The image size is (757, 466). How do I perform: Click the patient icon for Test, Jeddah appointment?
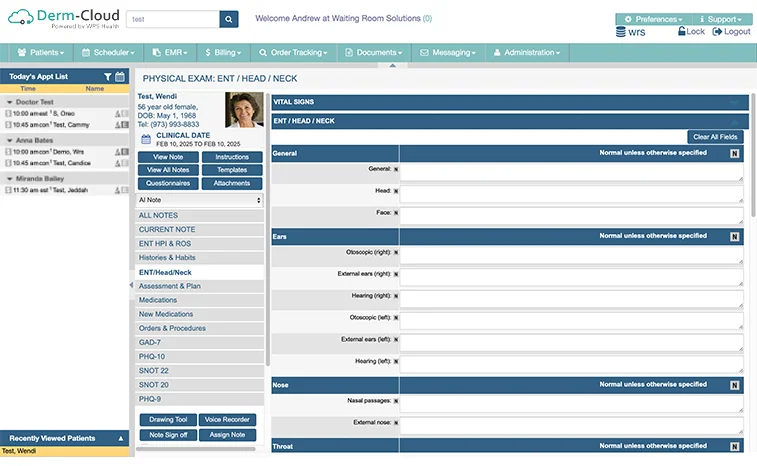pos(117,190)
